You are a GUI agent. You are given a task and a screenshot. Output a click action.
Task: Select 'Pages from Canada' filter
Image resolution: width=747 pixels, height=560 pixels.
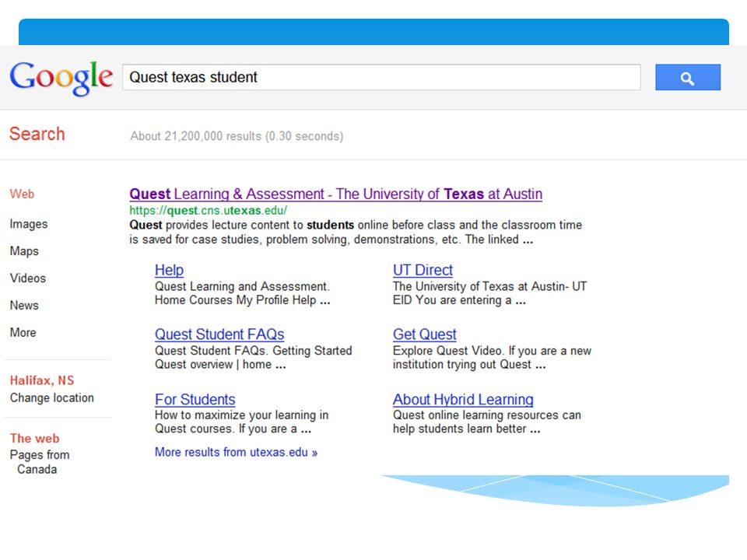pyautogui.click(x=40, y=462)
